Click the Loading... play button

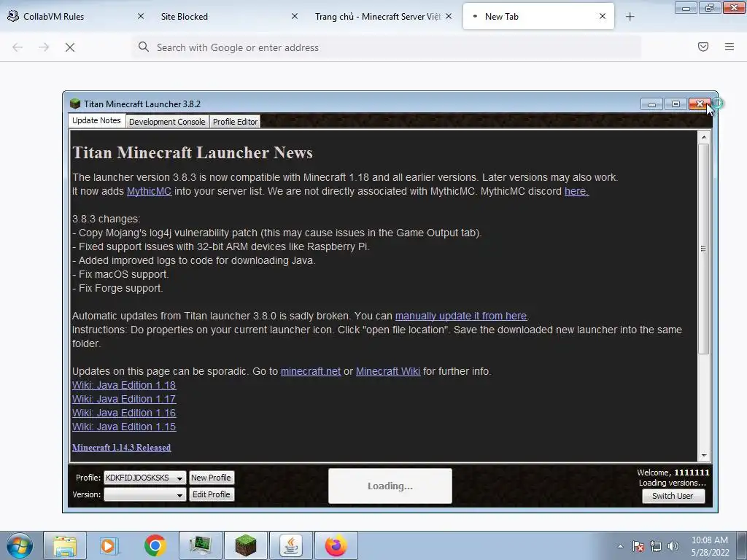tap(390, 486)
